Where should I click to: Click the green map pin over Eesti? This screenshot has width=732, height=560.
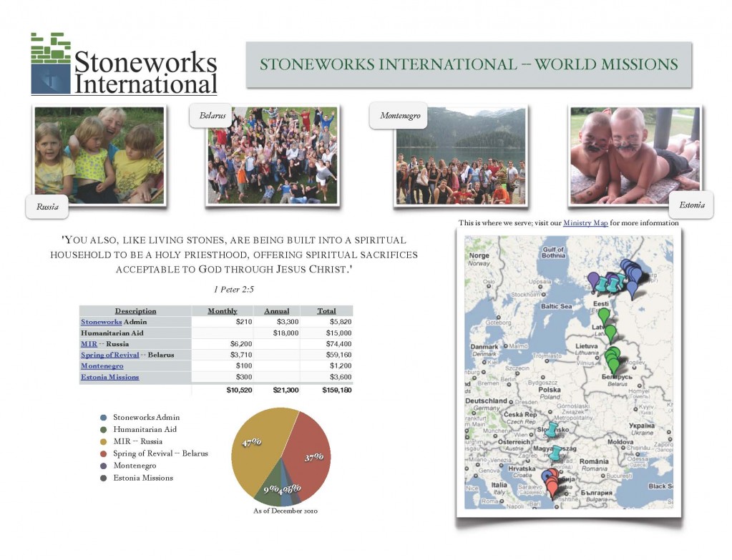point(604,317)
